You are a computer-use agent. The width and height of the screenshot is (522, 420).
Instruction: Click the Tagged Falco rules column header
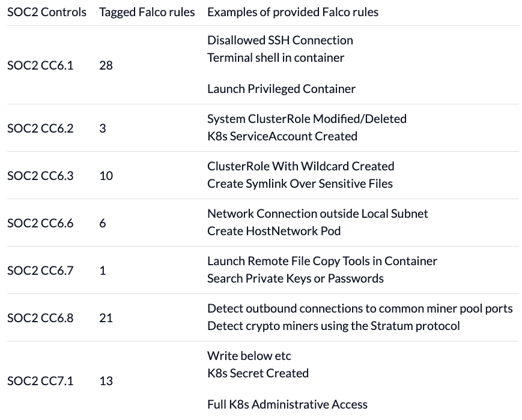(x=147, y=13)
